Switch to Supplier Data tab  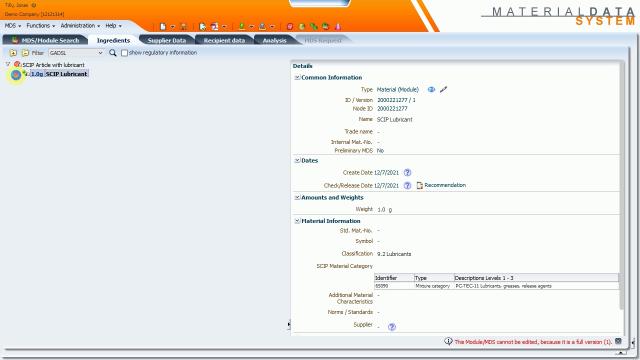167,40
